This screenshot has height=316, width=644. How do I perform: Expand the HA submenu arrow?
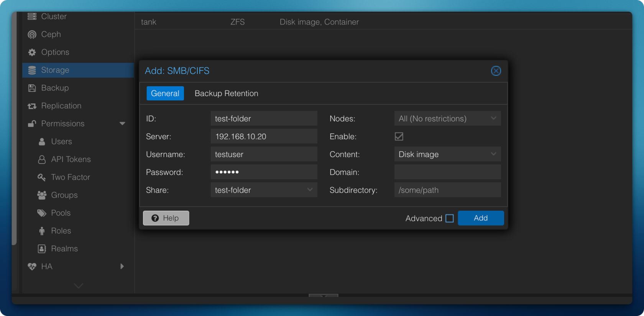(x=122, y=267)
